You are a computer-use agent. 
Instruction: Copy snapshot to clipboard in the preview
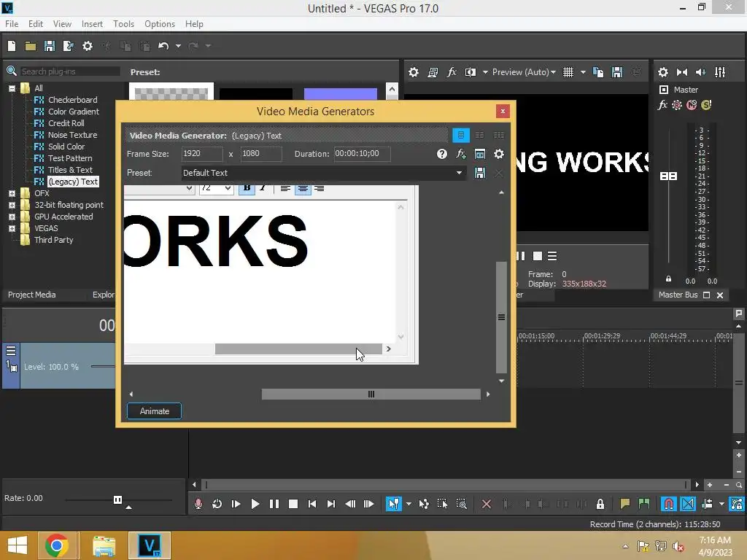pos(598,72)
